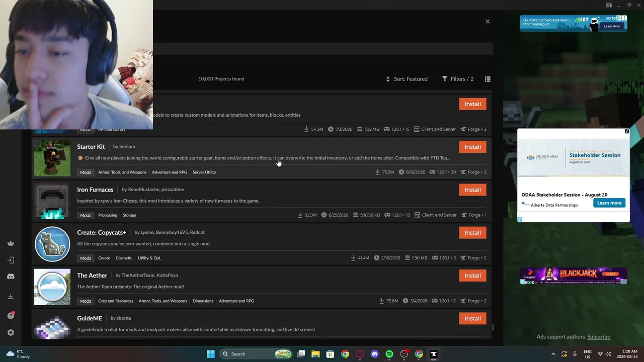Select Server Utility tag on Starter Kit

204,172
